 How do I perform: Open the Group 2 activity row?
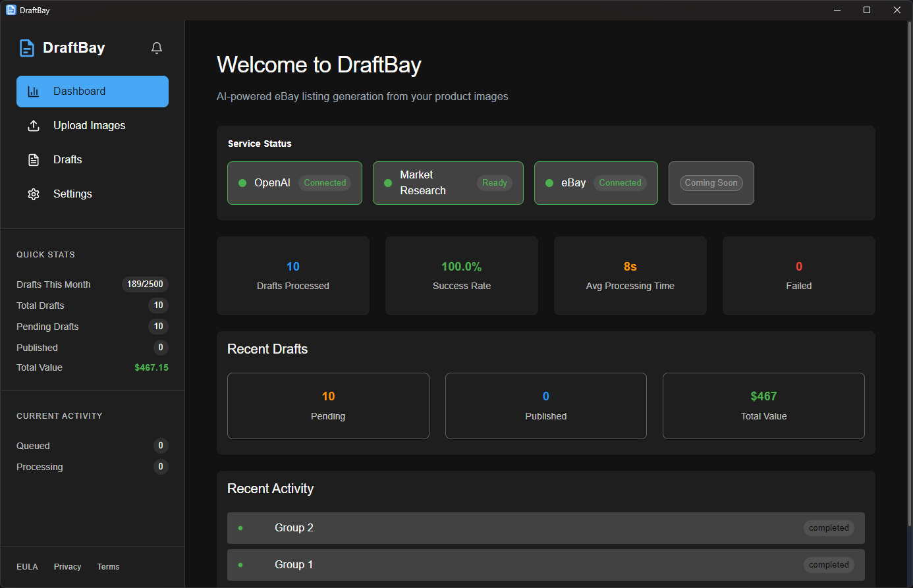click(545, 528)
